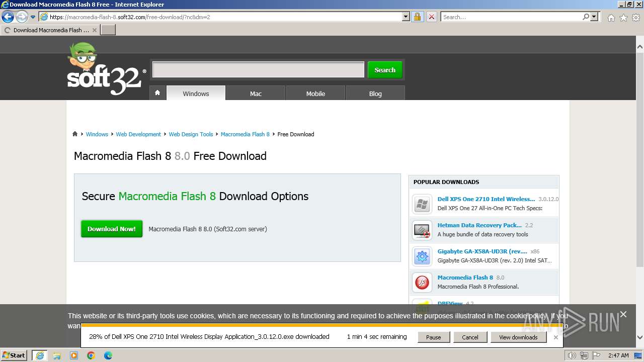This screenshot has width=644, height=362.
Task: Open Macromedia Flash 8 popular download link
Action: tap(465, 278)
